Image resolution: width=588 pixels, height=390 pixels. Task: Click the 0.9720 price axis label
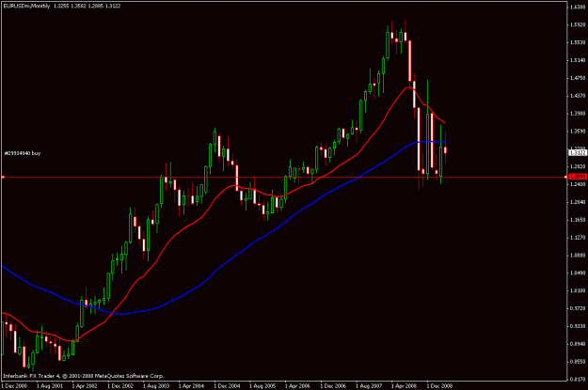(579, 308)
